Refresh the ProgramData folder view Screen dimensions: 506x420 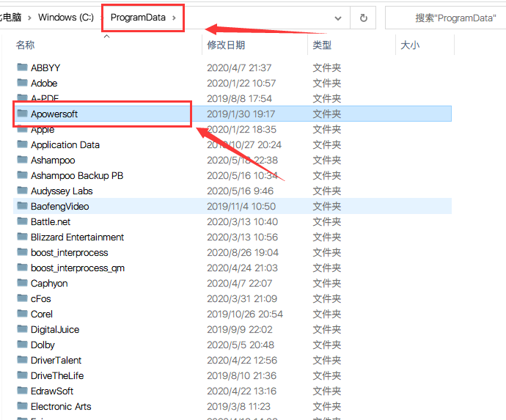tap(363, 18)
